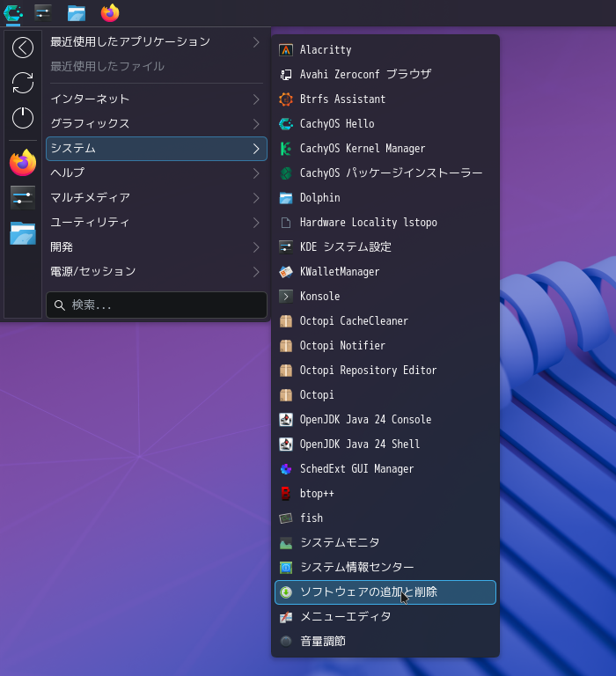Launch Octopi Repository Editor
The width and height of the screenshot is (616, 676).
(x=385, y=371)
